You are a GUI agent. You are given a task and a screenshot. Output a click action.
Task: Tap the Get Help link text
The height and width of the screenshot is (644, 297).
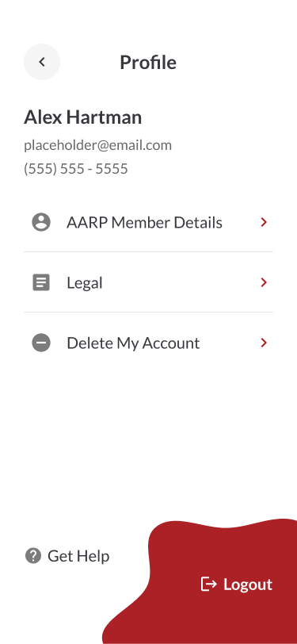pos(78,556)
